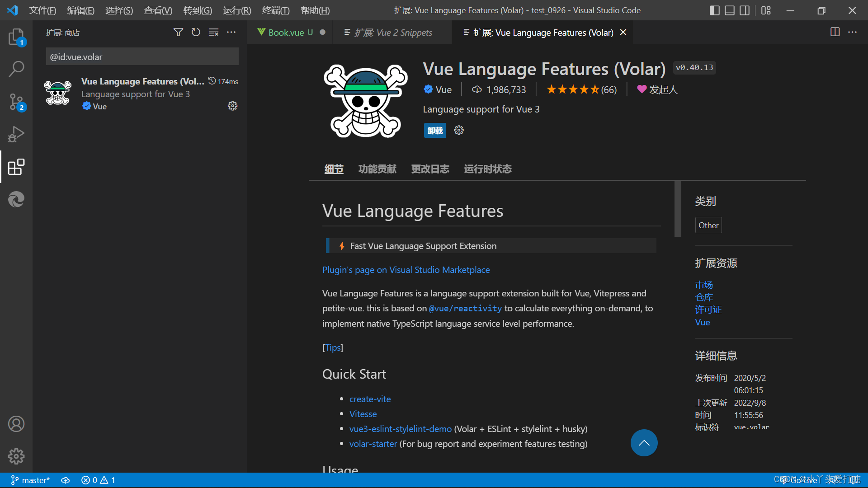This screenshot has width=868, height=488.
Task: Open the create-vite link
Action: 370,399
